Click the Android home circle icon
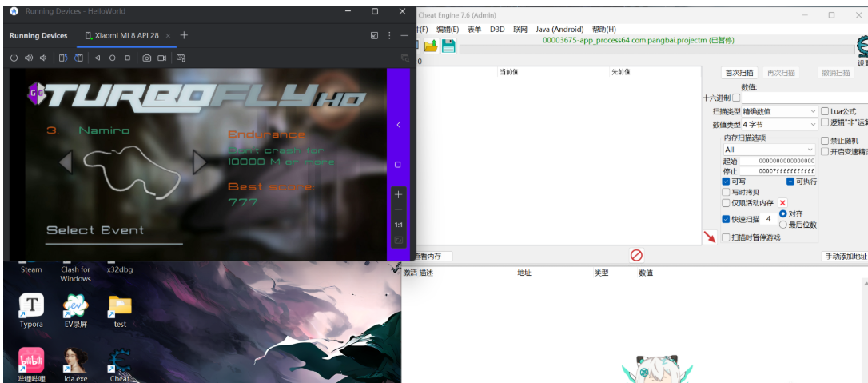 (113, 58)
